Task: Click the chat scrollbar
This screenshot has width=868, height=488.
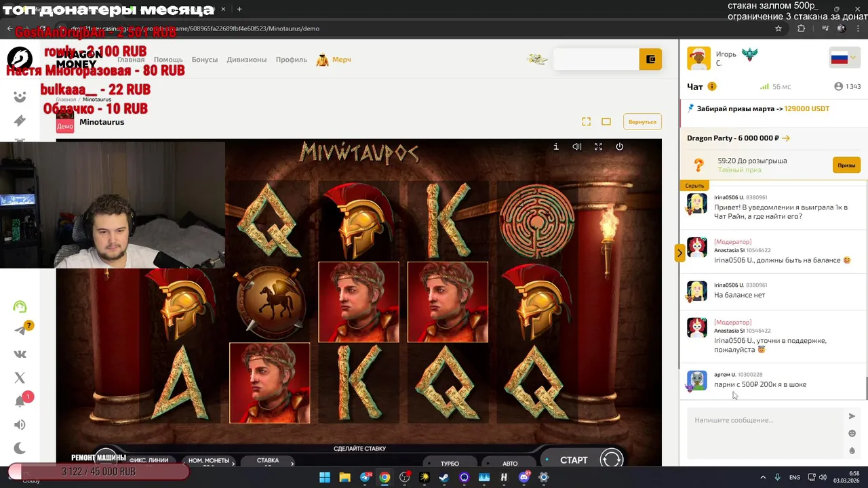Action: [x=867, y=388]
